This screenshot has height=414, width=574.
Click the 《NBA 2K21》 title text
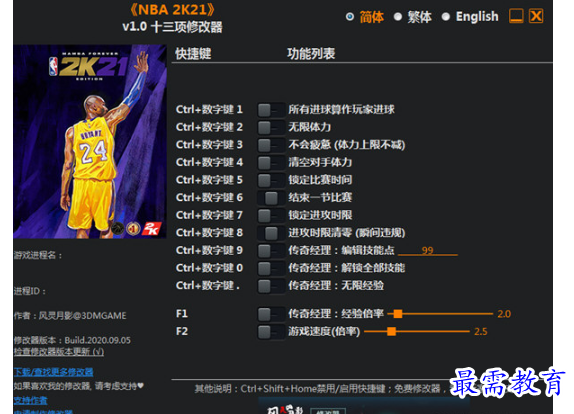(x=172, y=10)
